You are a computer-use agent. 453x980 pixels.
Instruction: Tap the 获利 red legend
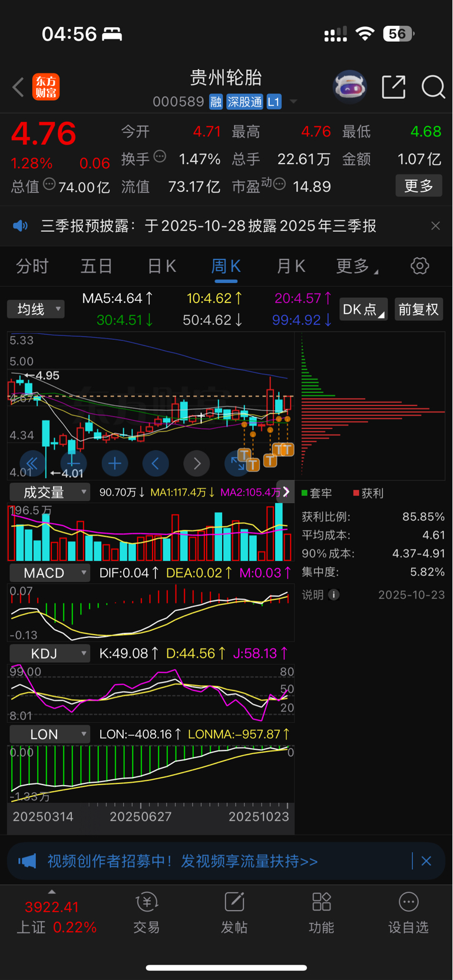(368, 493)
